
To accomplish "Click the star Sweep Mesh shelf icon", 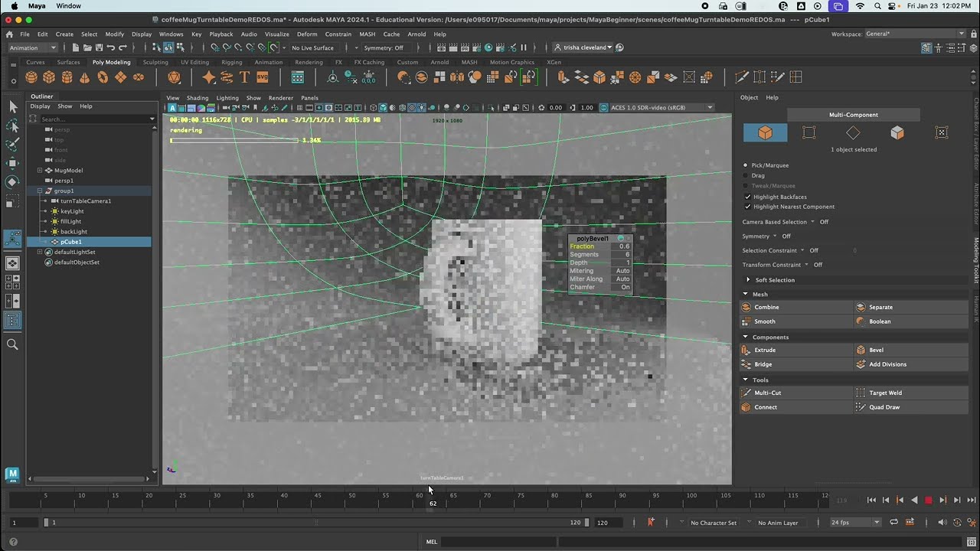I will (x=208, y=77).
